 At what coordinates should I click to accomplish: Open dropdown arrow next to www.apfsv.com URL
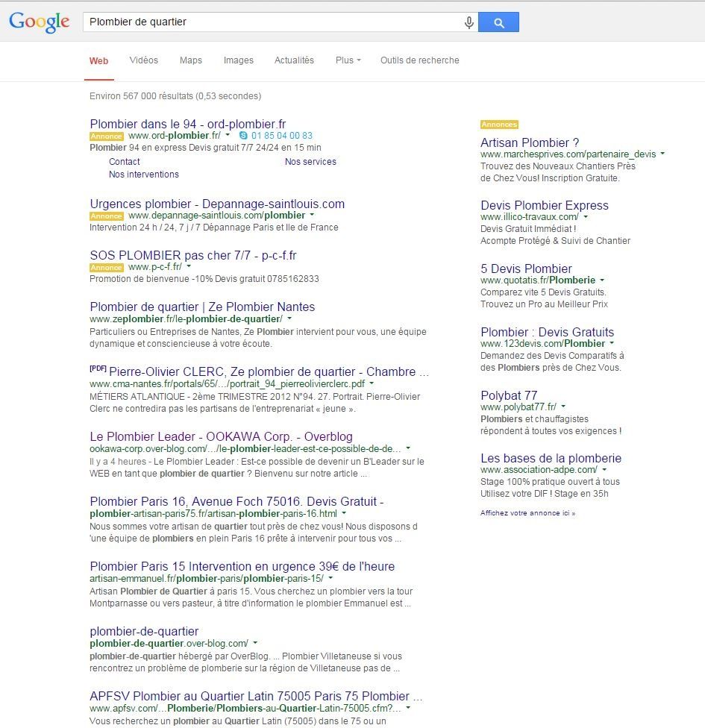[x=408, y=708]
